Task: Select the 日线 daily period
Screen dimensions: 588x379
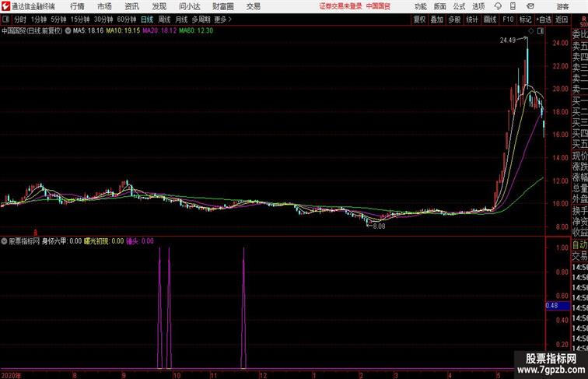Action: click(x=147, y=19)
